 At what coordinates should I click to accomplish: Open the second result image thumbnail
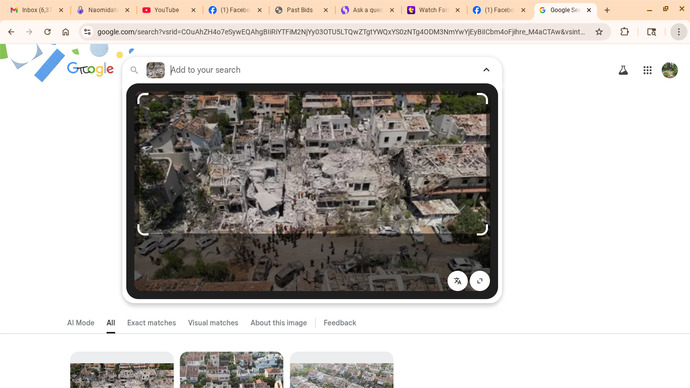231,370
